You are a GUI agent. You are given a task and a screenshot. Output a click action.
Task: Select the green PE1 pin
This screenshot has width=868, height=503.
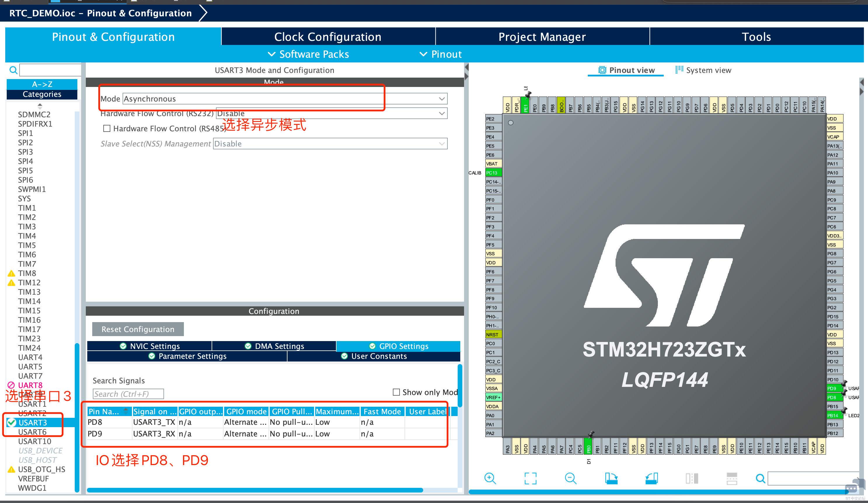point(525,105)
